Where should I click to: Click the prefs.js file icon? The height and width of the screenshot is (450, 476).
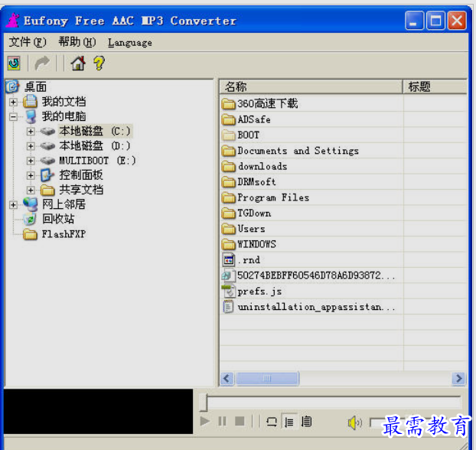(229, 291)
